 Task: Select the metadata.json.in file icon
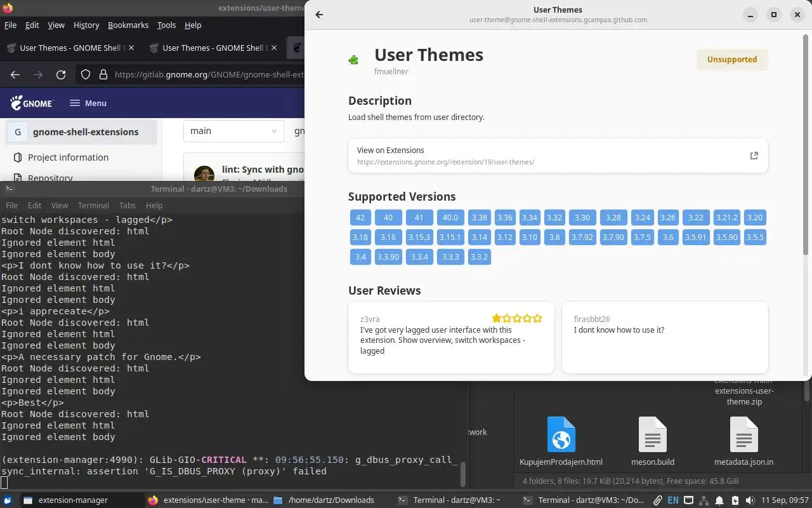743,434
